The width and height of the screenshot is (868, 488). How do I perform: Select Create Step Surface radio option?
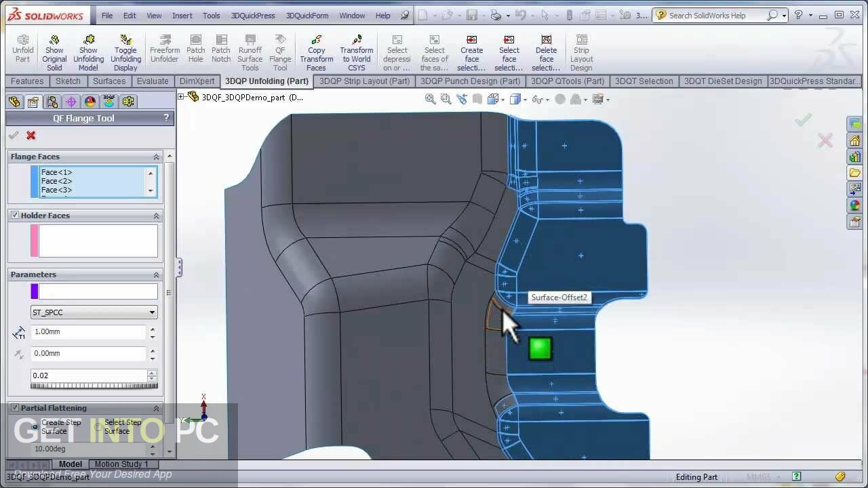(x=35, y=426)
